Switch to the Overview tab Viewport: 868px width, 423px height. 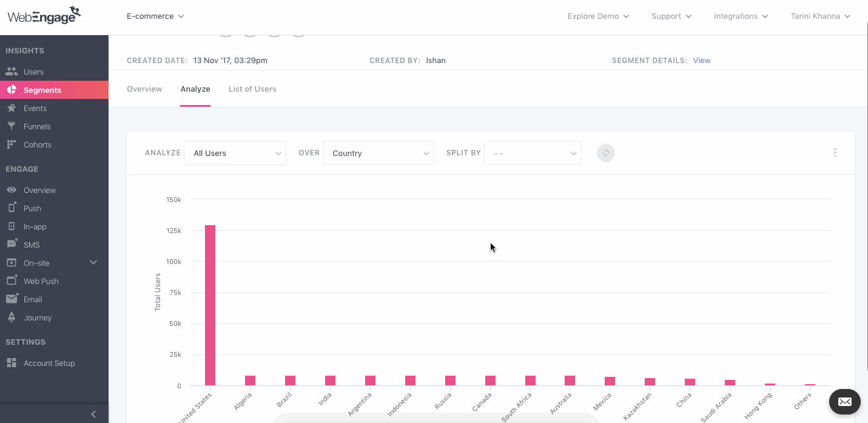(x=144, y=89)
